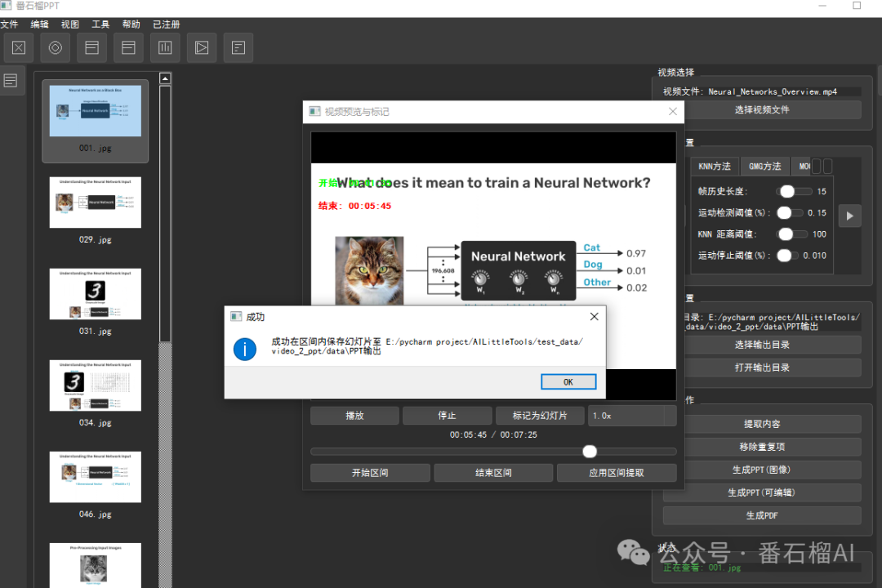
Task: Adjust the KNN 距离阈值 slider
Action: 791,234
